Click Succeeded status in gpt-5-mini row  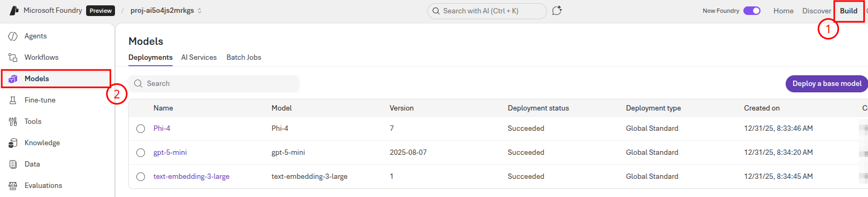[526, 152]
